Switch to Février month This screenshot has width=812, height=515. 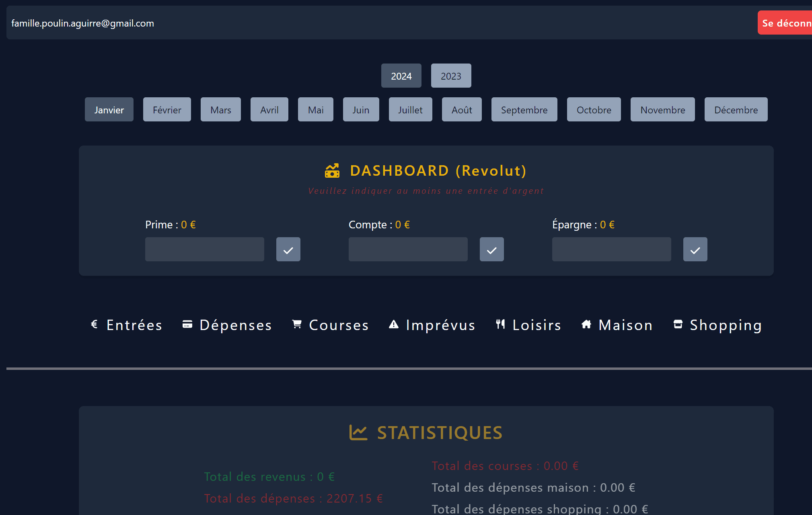pos(167,109)
